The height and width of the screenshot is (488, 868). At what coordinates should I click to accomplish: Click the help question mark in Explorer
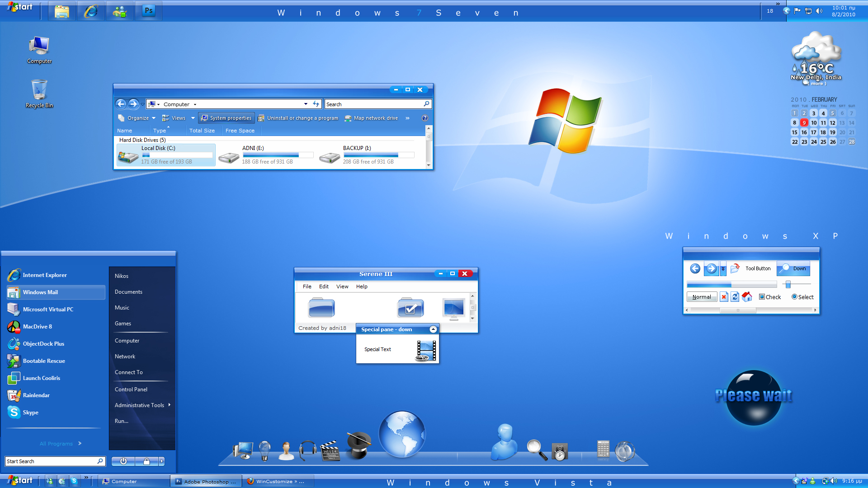pyautogui.click(x=425, y=118)
